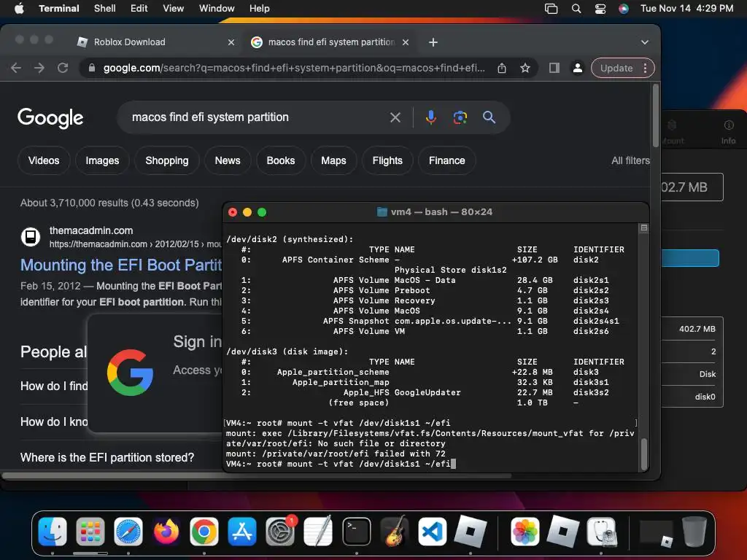Go forward in Chrome

coord(39,68)
